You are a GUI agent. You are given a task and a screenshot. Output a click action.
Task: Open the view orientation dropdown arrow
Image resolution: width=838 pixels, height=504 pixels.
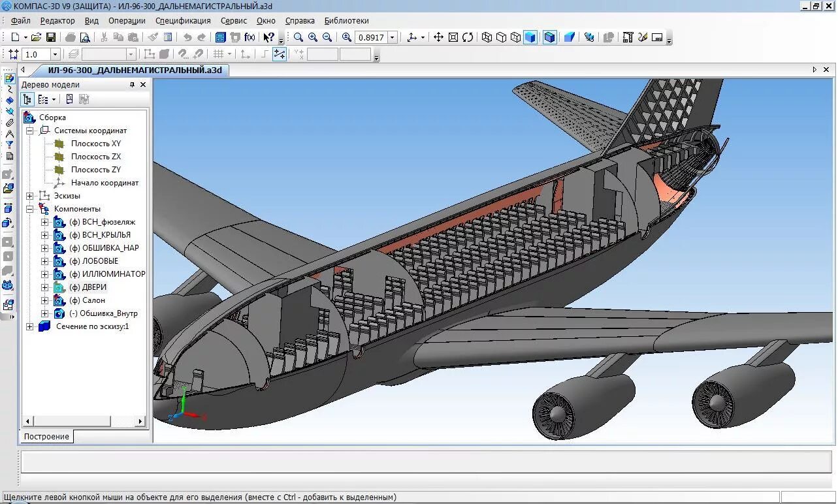point(423,37)
